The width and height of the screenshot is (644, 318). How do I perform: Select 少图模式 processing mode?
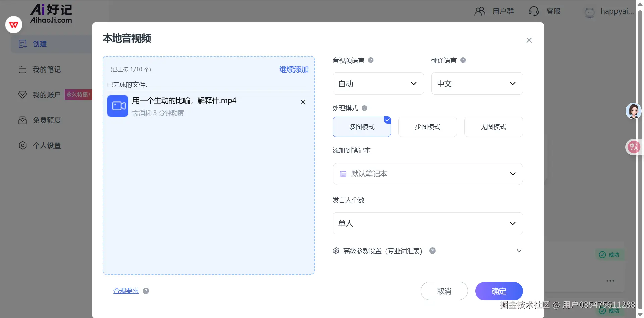(x=428, y=127)
